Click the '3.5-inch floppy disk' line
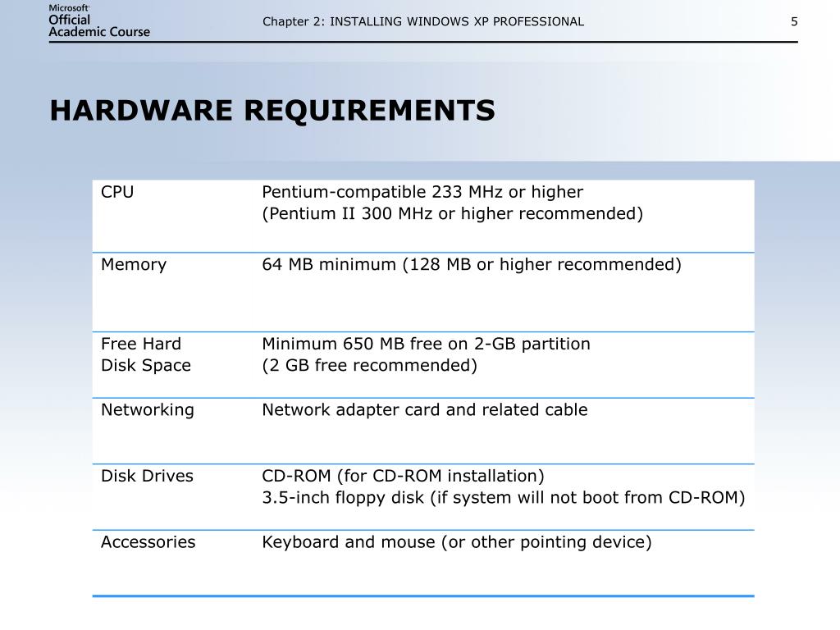The width and height of the screenshot is (840, 630). click(x=504, y=498)
